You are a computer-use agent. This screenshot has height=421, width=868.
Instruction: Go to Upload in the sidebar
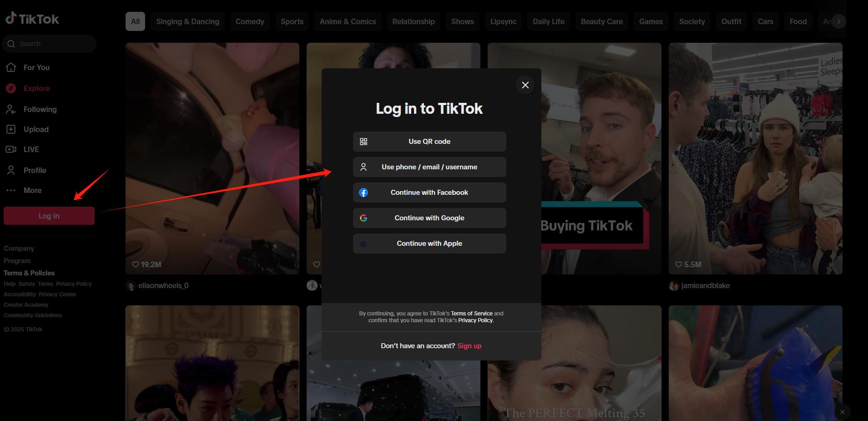click(x=36, y=129)
